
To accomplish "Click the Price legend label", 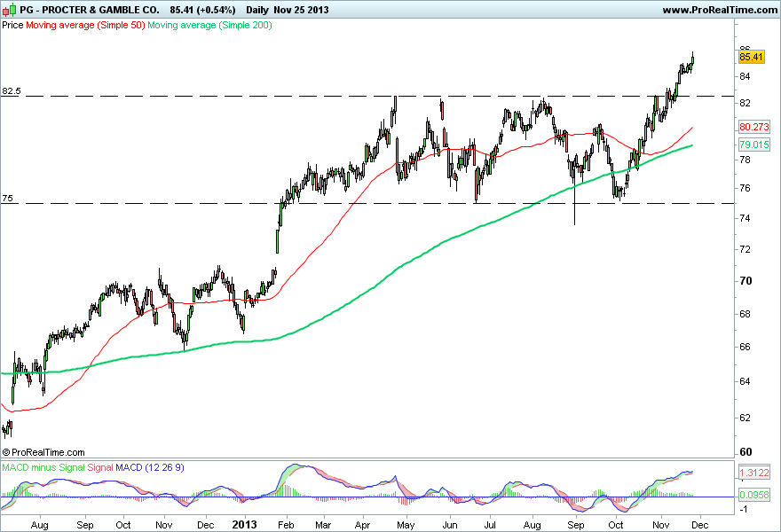I will tap(12, 25).
